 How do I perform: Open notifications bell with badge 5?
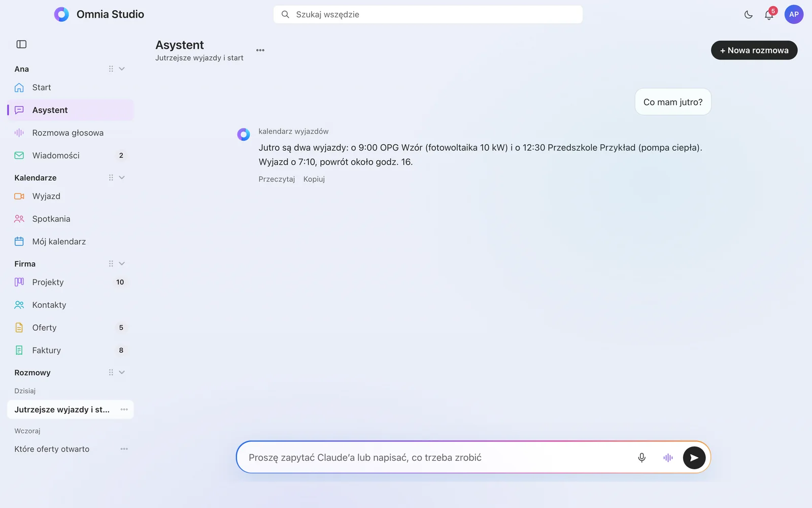[x=769, y=15]
